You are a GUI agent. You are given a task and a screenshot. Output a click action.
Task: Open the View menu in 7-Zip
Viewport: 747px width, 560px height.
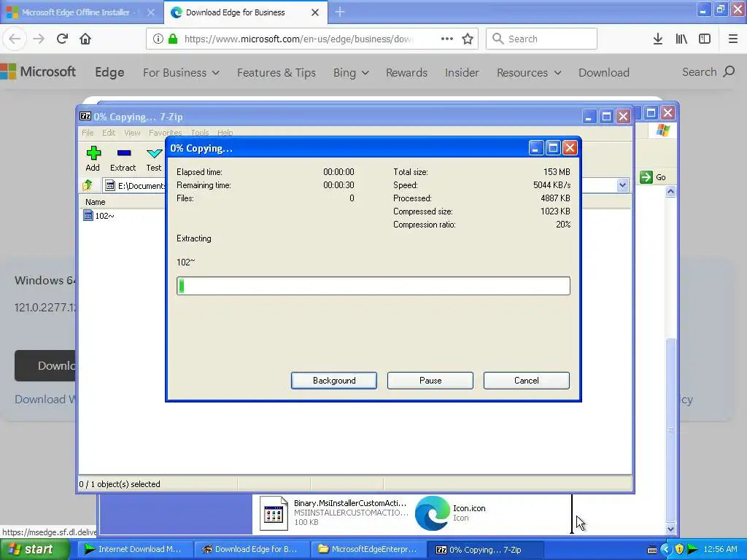point(132,133)
